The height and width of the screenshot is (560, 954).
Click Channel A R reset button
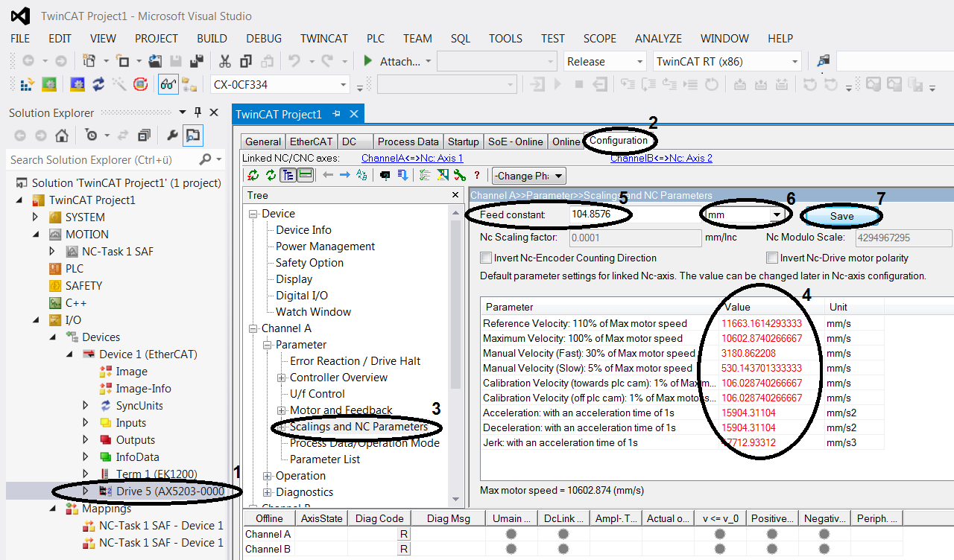(x=404, y=534)
